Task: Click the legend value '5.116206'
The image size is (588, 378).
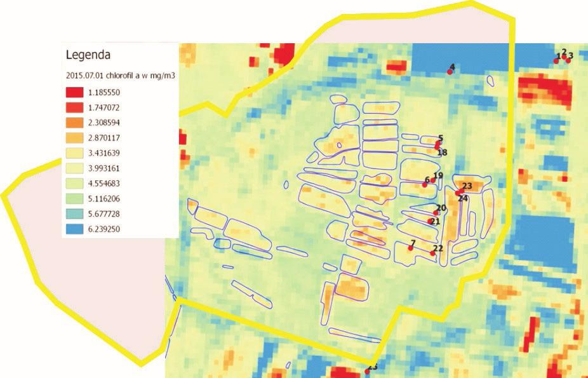Action: click(104, 199)
